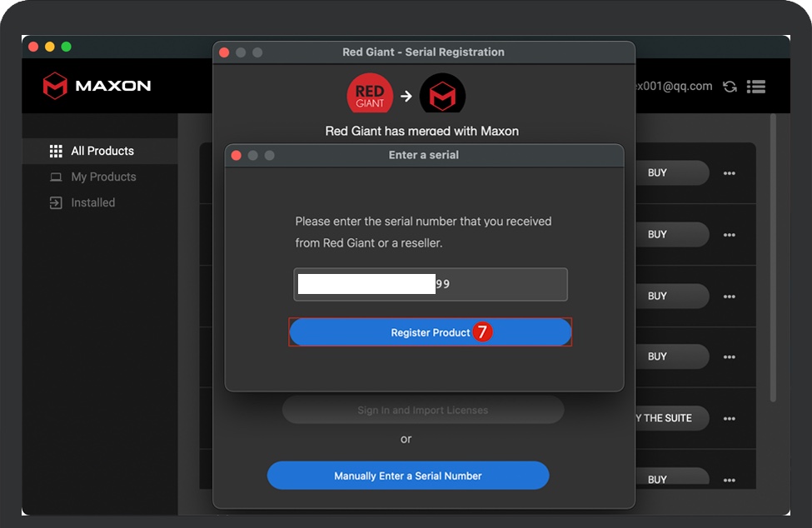This screenshot has height=528, width=812.
Task: Click the fourth BUY button
Action: click(x=671, y=356)
